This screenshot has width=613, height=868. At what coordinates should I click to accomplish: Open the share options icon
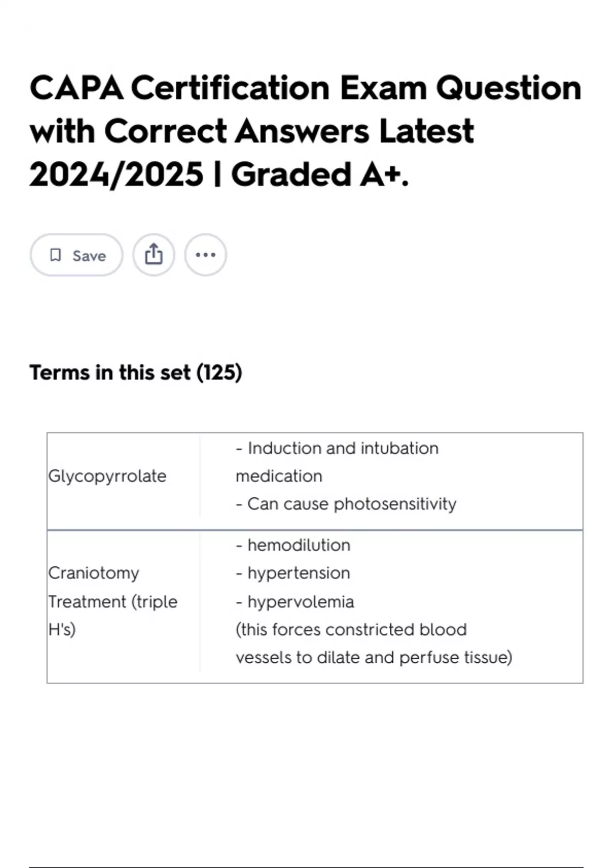tap(154, 254)
